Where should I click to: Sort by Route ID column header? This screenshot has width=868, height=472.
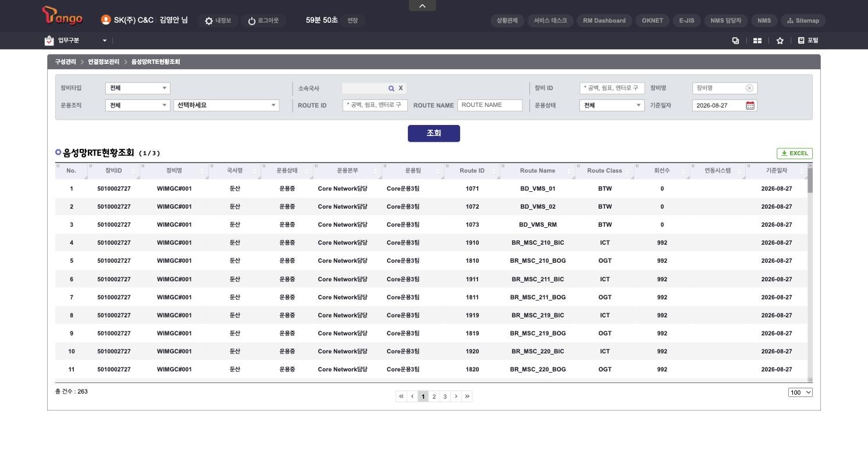472,171
